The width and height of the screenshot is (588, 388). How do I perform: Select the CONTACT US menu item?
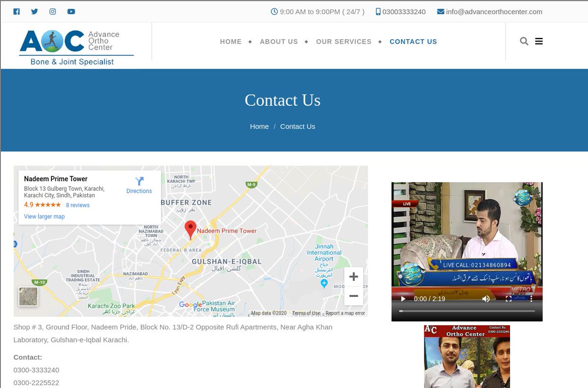(x=413, y=42)
